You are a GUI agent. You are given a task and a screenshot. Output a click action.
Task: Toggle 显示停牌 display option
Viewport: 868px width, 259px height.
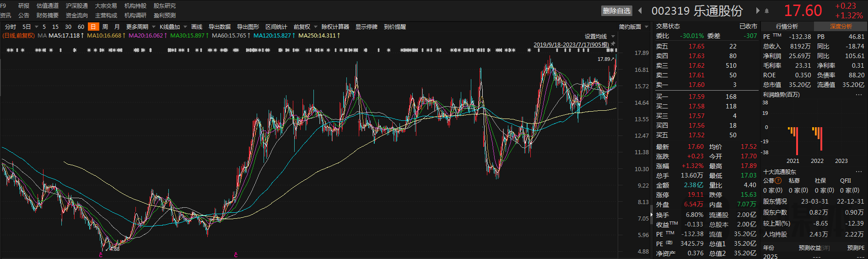coord(367,27)
